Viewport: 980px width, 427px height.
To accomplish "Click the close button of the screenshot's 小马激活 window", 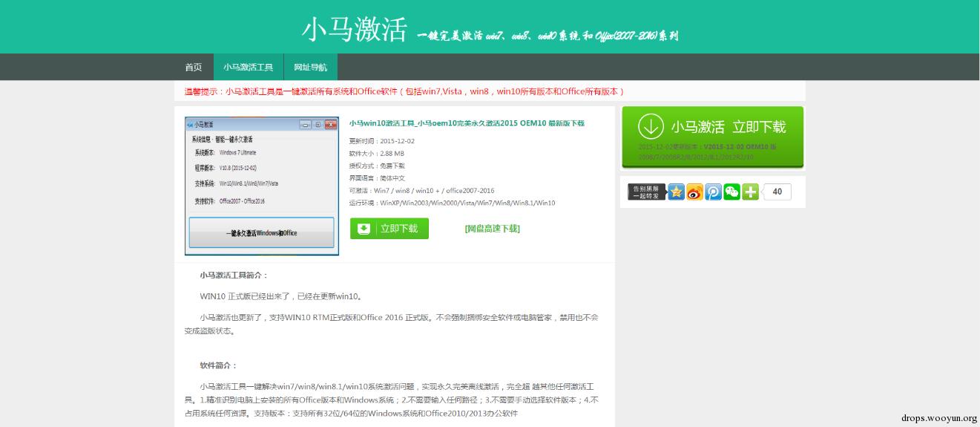I will point(329,125).
